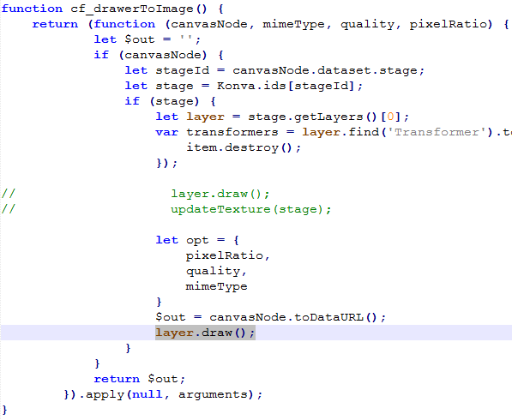The height and width of the screenshot is (420, 512).
Task: Click the commented updateTexture(stage) line
Action: point(250,209)
